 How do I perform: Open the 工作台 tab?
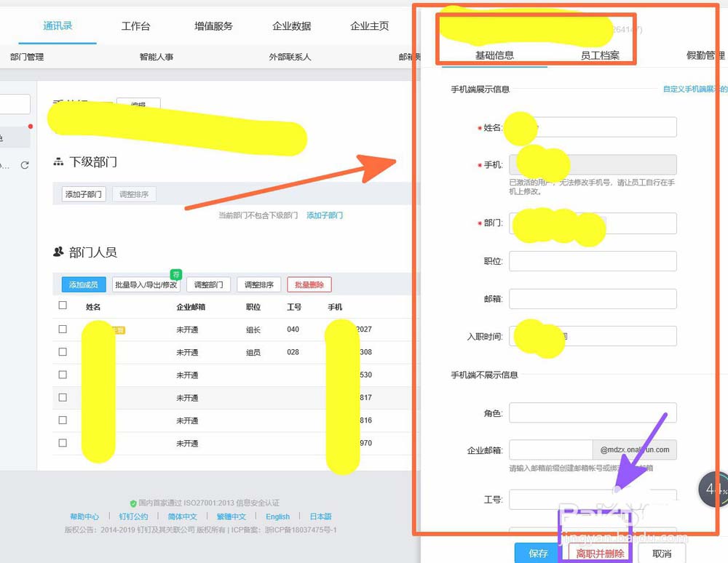pos(136,25)
